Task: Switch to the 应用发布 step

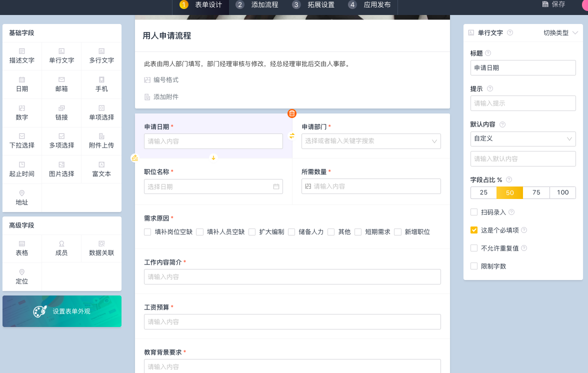Action: click(x=370, y=5)
